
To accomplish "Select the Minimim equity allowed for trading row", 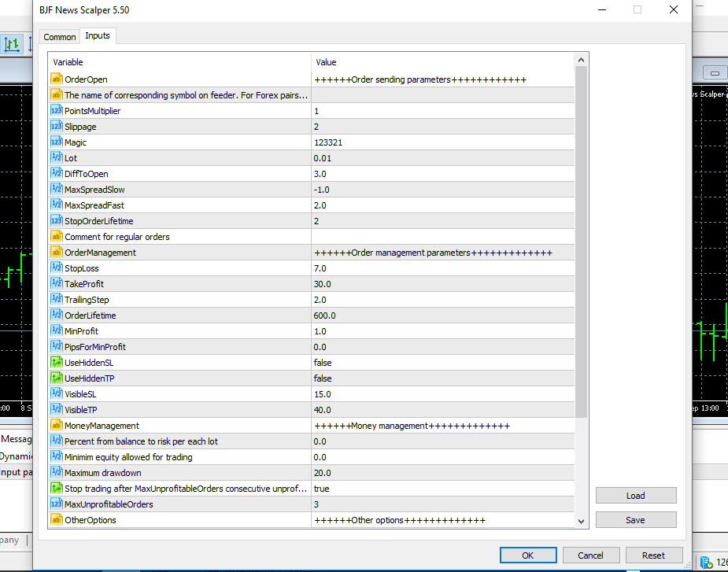I will tap(312, 457).
